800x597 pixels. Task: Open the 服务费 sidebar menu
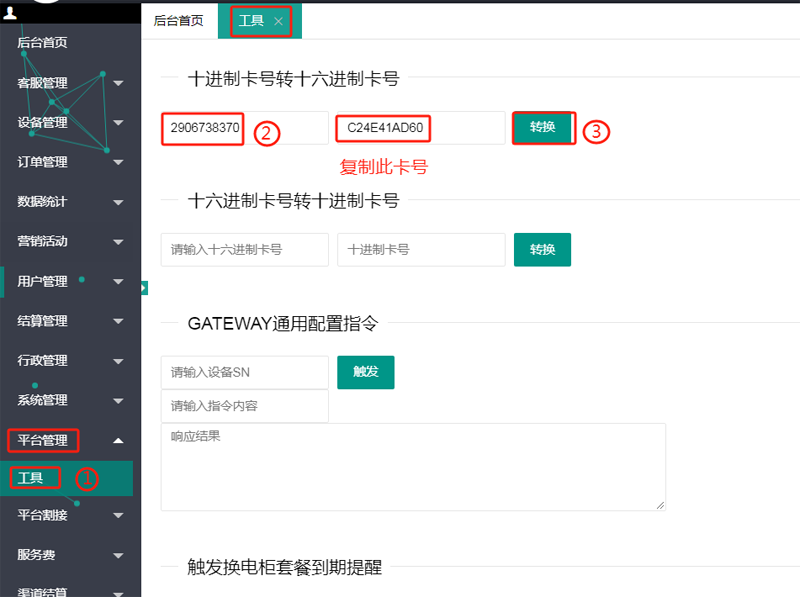(x=36, y=555)
